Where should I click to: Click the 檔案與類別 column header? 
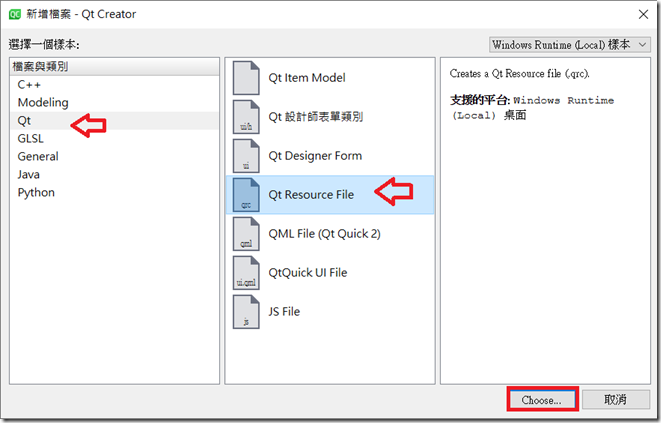tap(114, 67)
